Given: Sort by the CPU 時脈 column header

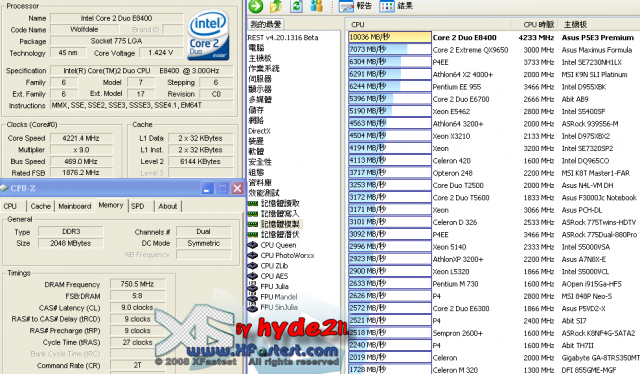Looking at the screenshot, I should coord(538,24).
